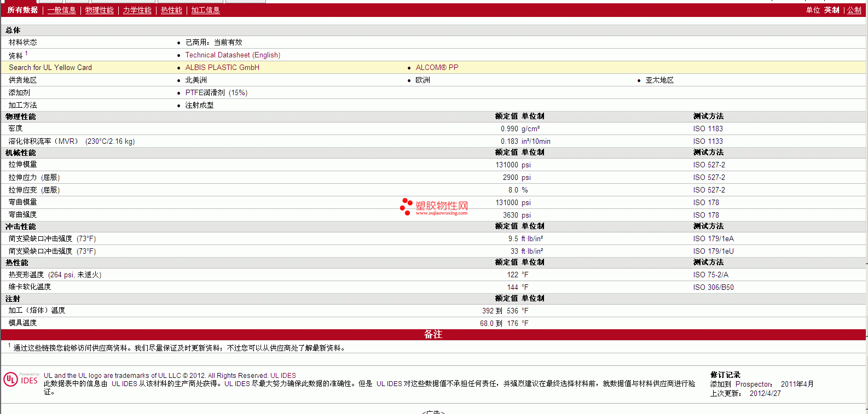
Task: Select the text 已商用：当前有效
Action: pyautogui.click(x=213, y=43)
